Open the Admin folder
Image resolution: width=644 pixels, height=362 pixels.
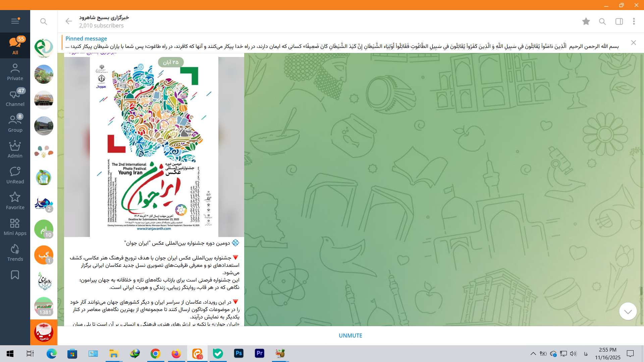point(15,149)
